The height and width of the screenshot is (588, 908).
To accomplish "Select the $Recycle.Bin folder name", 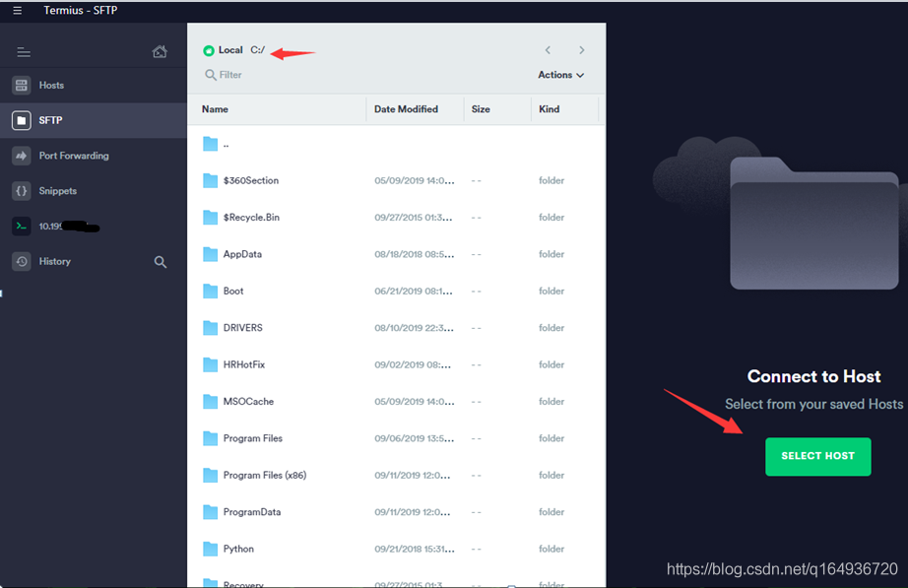I will click(x=251, y=218).
